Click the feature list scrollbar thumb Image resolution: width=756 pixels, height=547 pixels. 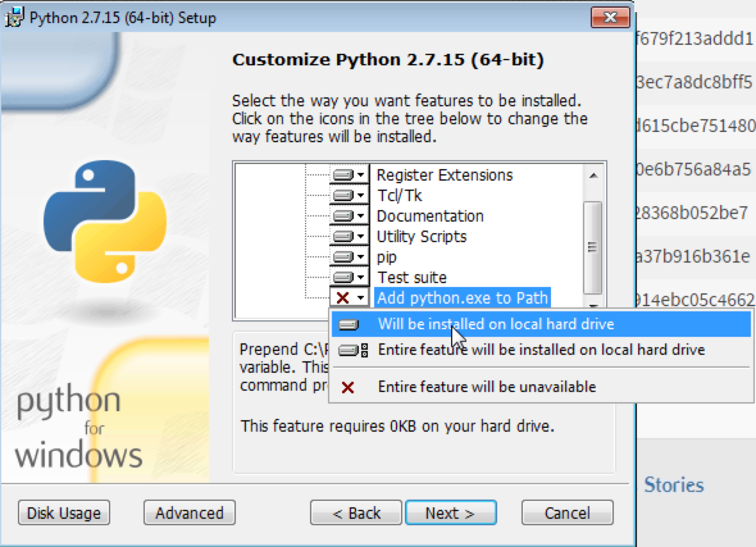pyautogui.click(x=593, y=247)
